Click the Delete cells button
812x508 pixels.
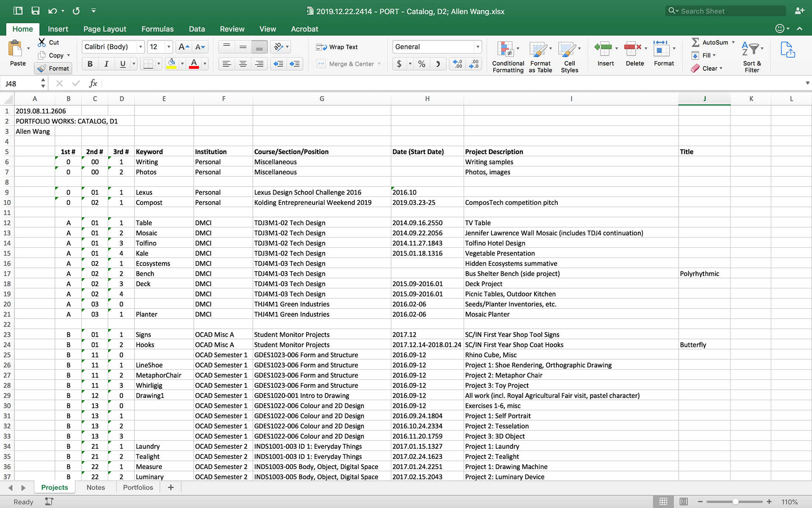click(x=635, y=54)
